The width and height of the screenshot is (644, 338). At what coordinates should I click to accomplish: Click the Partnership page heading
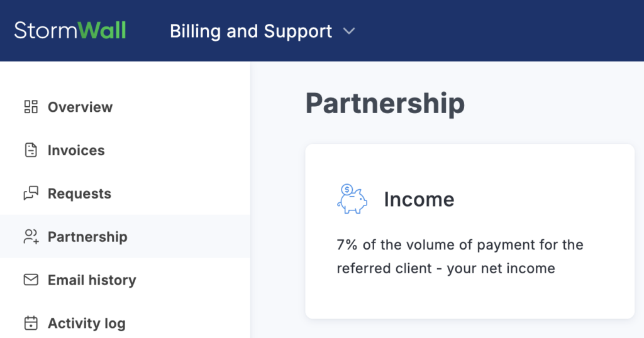[385, 104]
